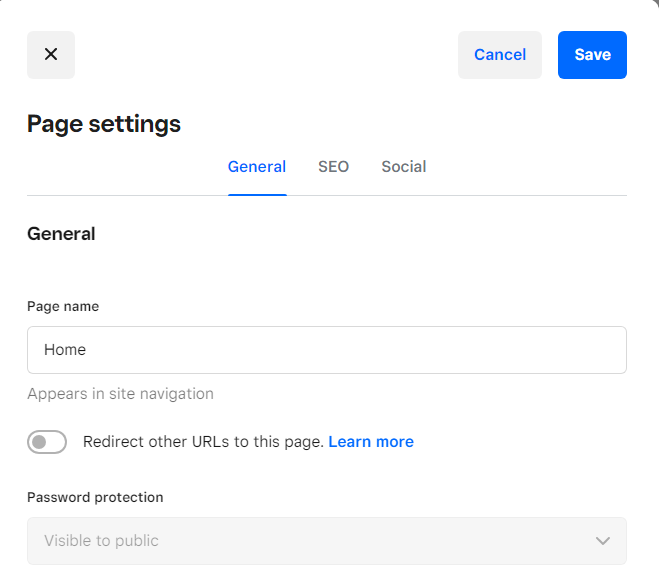Focus the Page name input field
The height and width of the screenshot is (577, 659).
coord(326,350)
